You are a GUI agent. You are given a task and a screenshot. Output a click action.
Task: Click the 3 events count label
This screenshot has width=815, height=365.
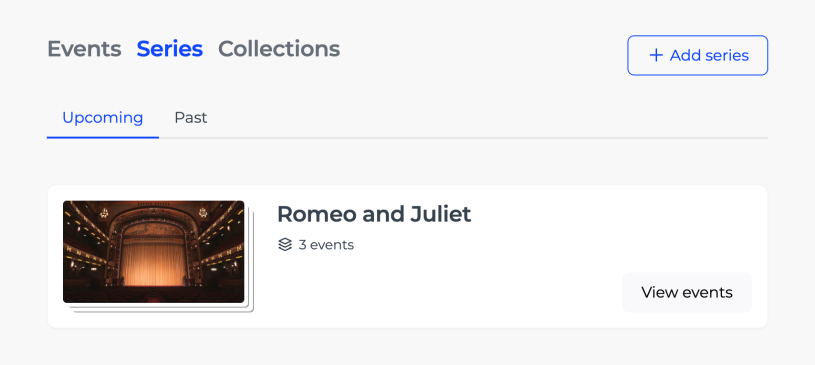pos(326,245)
